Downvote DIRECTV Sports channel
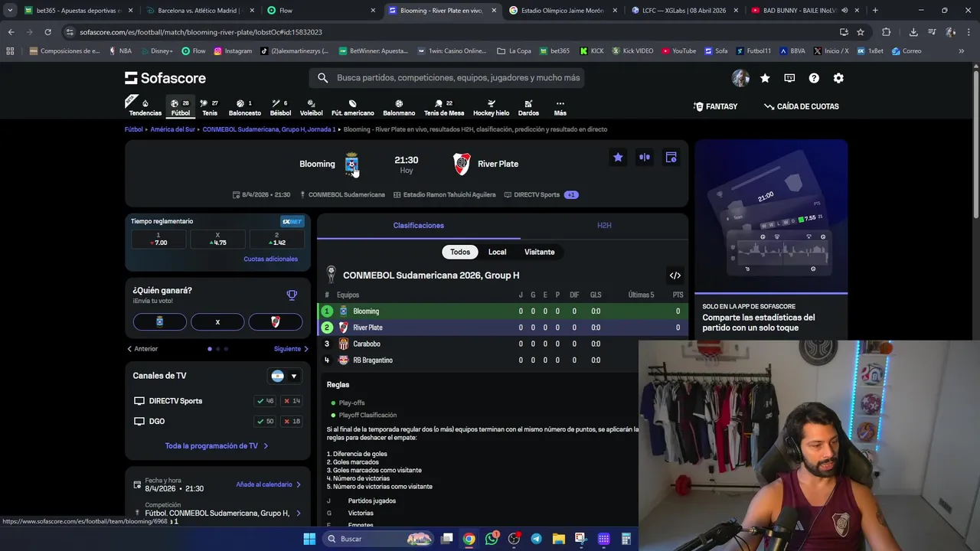980x551 pixels. click(x=292, y=401)
